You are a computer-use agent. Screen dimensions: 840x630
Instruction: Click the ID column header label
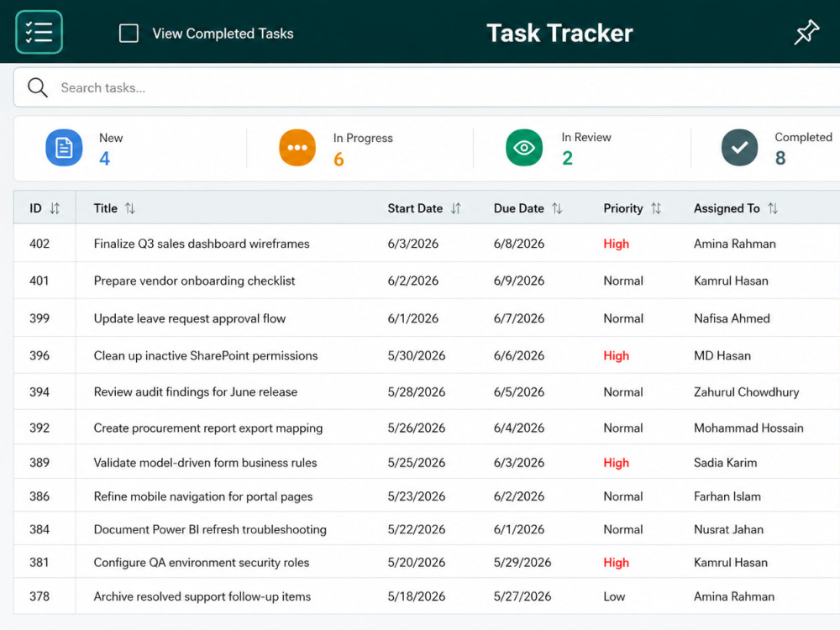point(35,208)
